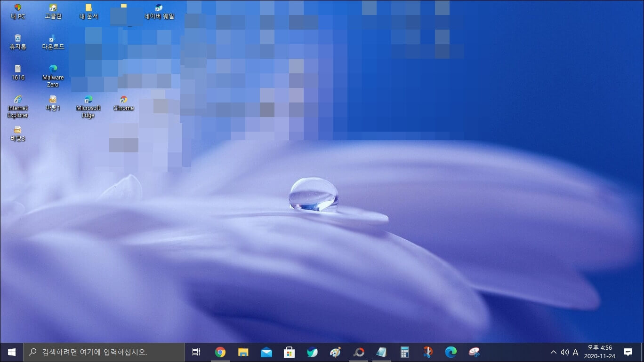The width and height of the screenshot is (644, 362).
Task: Open File Explorer from the taskbar
Action: [x=243, y=352]
